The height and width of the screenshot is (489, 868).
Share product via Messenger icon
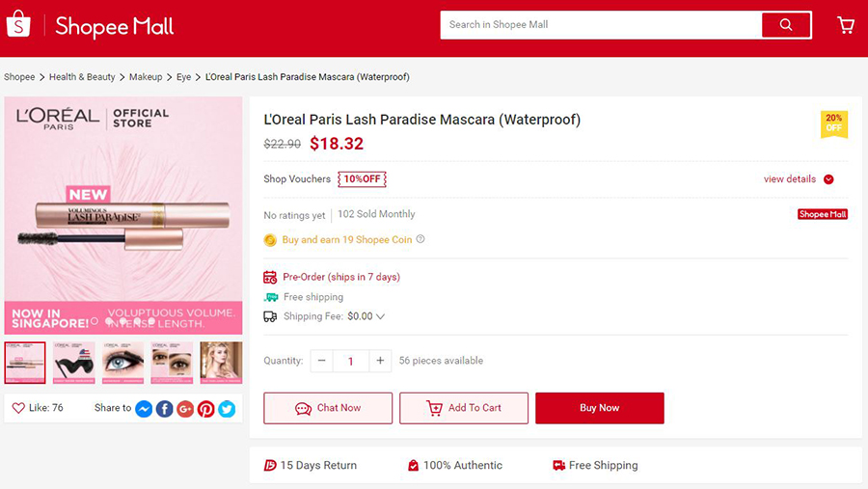[x=144, y=409]
